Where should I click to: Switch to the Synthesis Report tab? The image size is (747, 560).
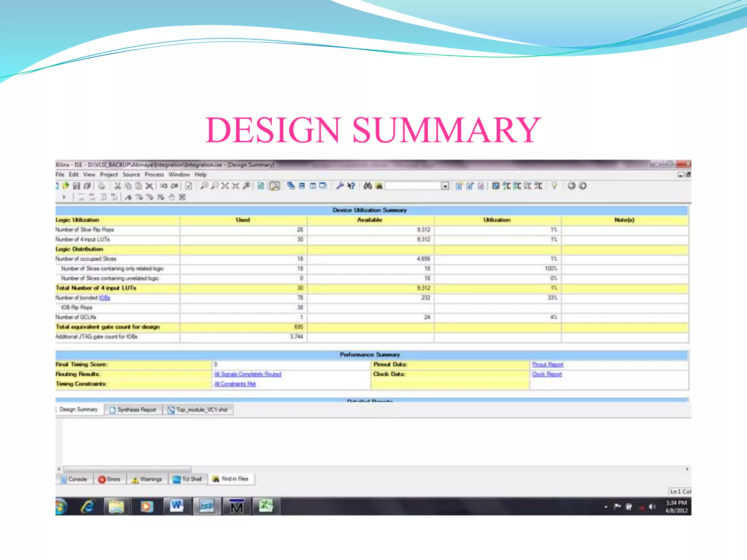tap(133, 410)
